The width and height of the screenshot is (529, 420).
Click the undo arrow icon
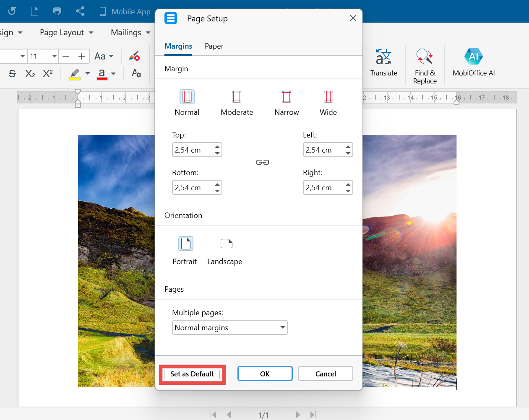[x=12, y=11]
